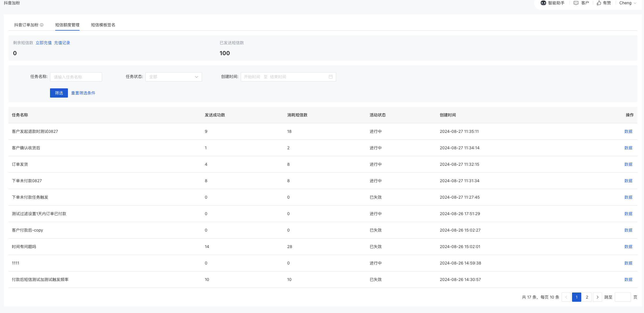The width and height of the screenshot is (644, 313).
Task: Click 重置筛选条件 link
Action: (x=83, y=93)
